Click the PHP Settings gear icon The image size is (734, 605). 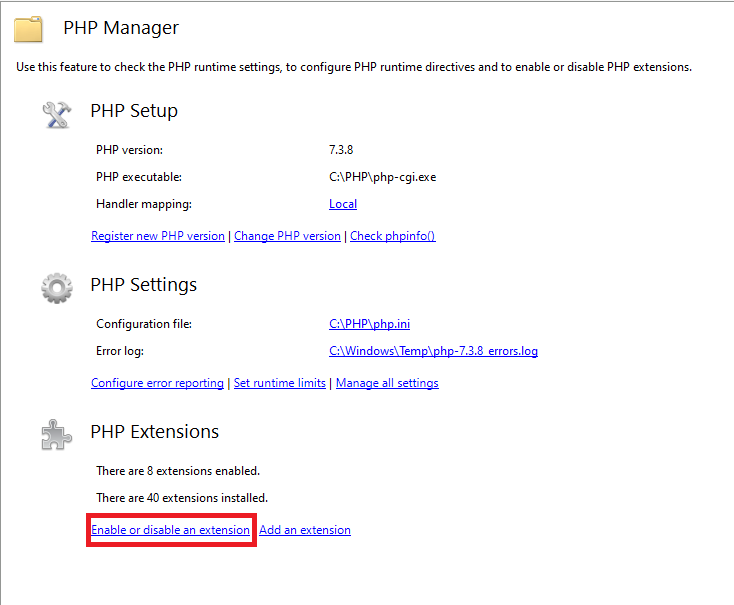[57, 288]
